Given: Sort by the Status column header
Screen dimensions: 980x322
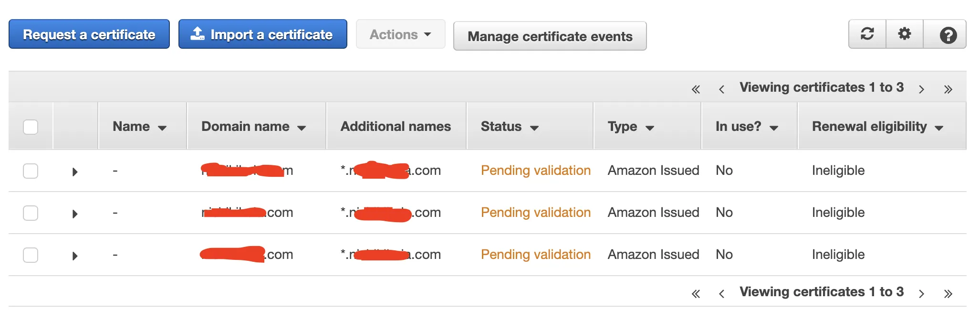Looking at the screenshot, I should pyautogui.click(x=509, y=127).
